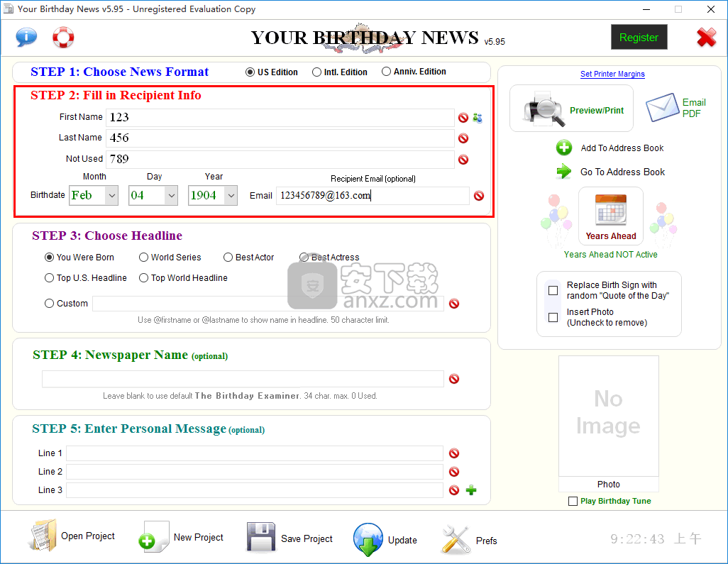Click the Go To Address Book text
This screenshot has height=564, width=728.
(x=622, y=172)
